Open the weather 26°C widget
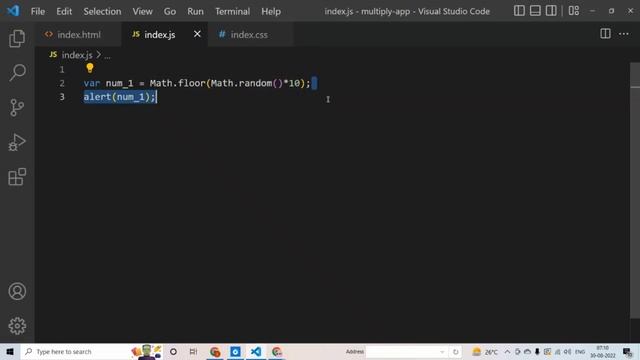This screenshot has width=640, height=360. coord(485,351)
